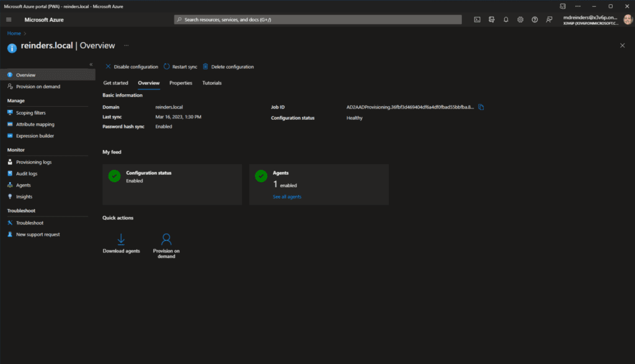Click the mdreinders account name text
635x364 pixels.
point(590,17)
